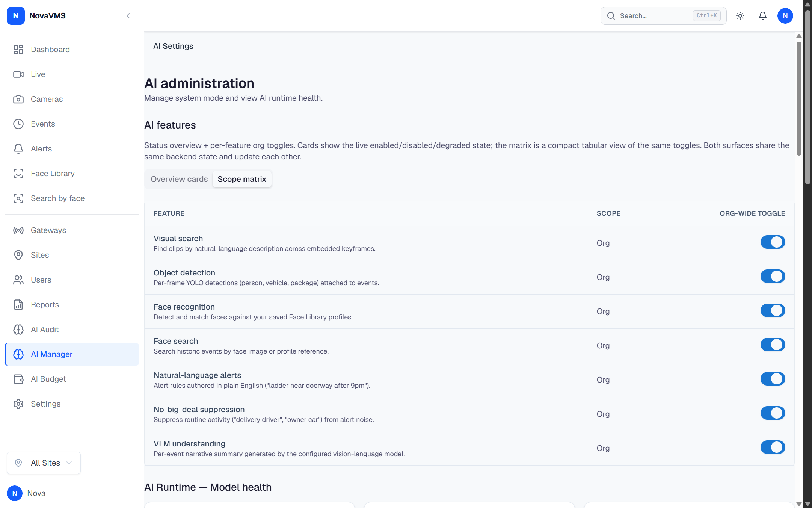Collapse the sidebar with chevron
Screen dimensions: 812x508
pos(128,16)
